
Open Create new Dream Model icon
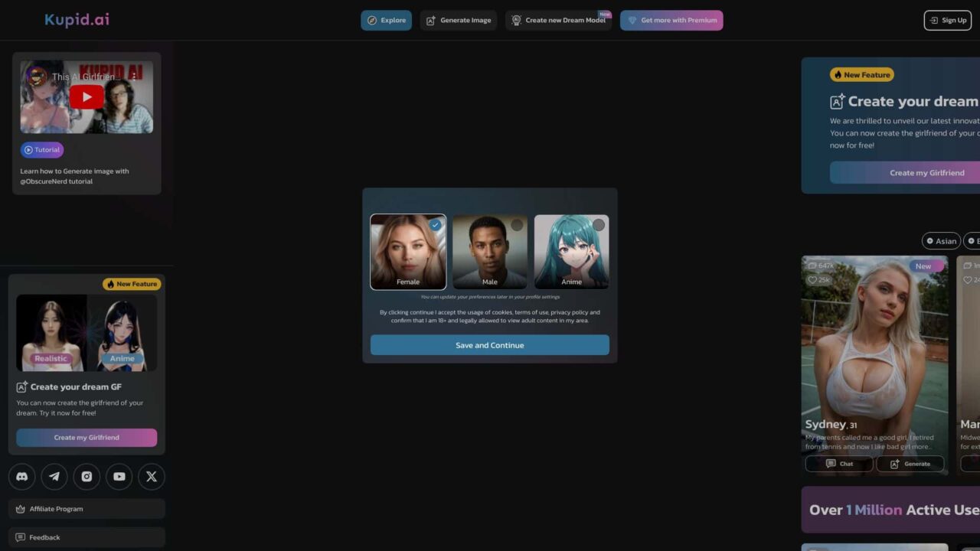point(515,20)
